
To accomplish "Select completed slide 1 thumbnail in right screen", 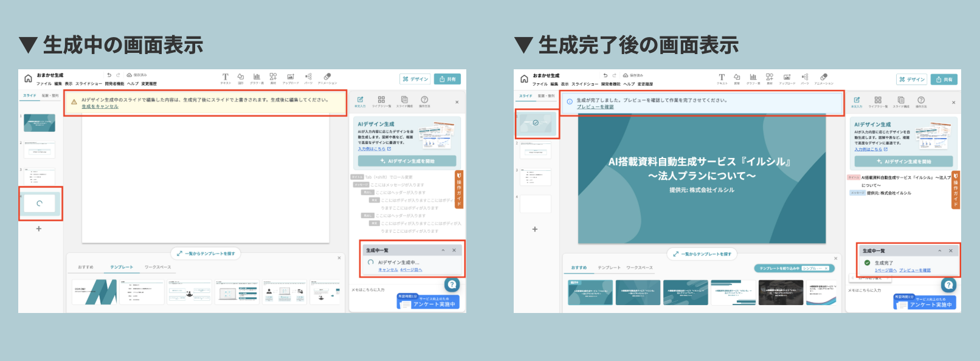I will [536, 123].
